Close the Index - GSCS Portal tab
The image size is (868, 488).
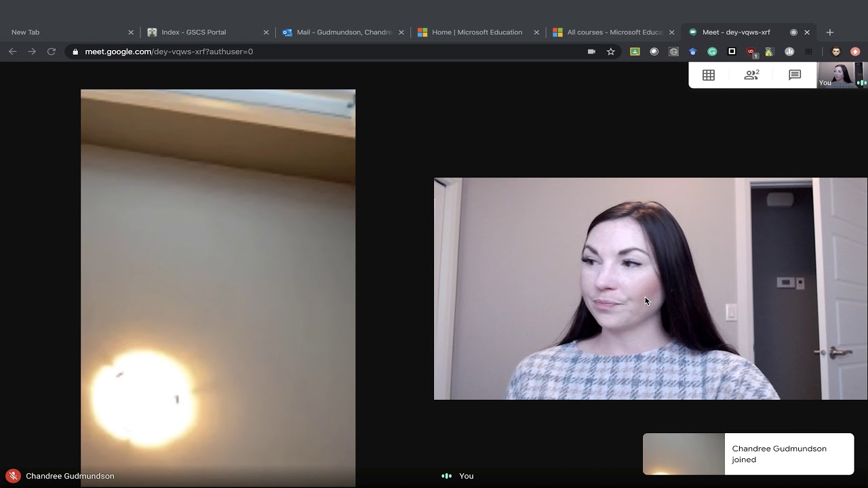266,32
